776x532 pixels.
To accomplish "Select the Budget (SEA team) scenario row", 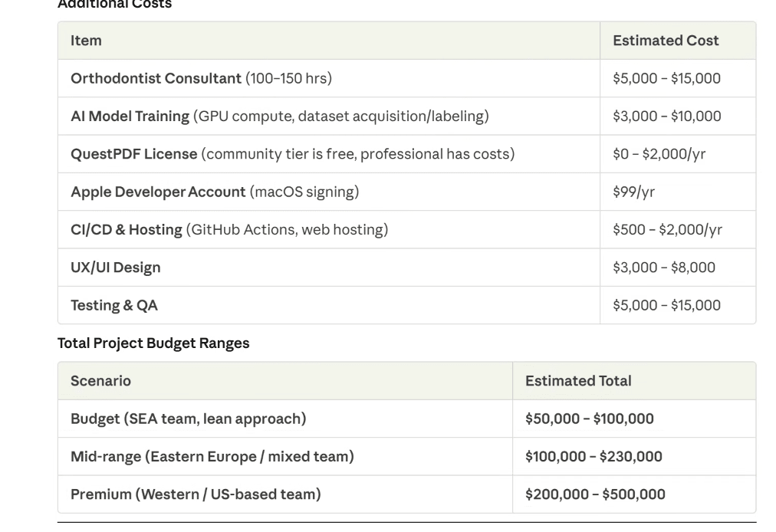I will [x=188, y=419].
